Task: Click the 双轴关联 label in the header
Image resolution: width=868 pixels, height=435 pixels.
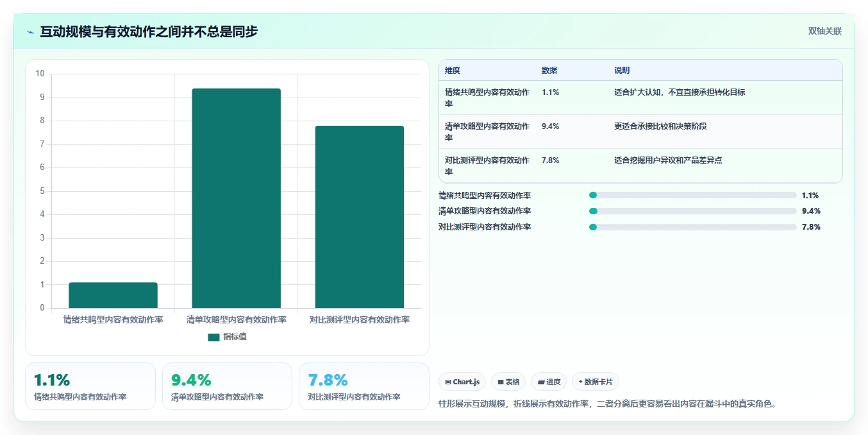Action: [824, 31]
